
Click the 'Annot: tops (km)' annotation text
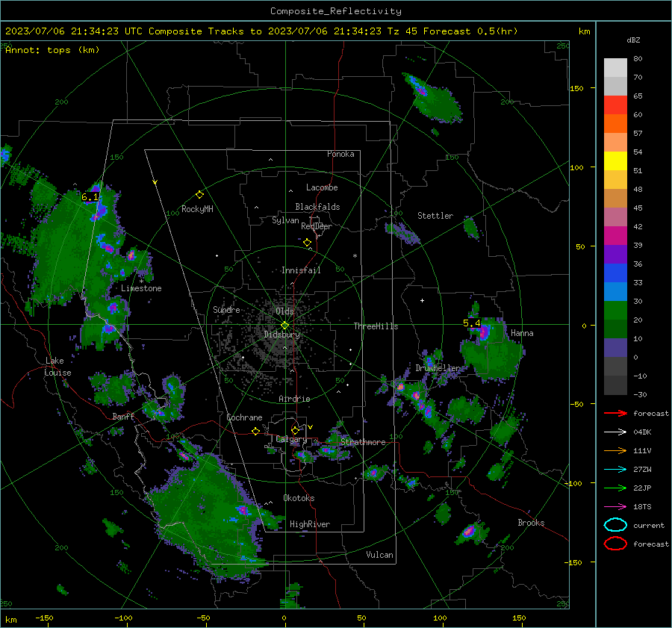pyautogui.click(x=52, y=50)
